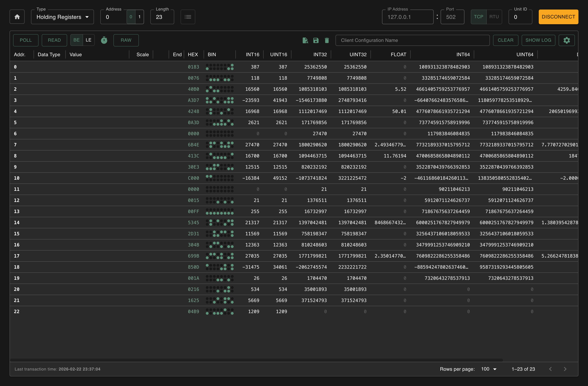The width and height of the screenshot is (588, 386).
Task: Click the UINT32 column header
Action: pyautogui.click(x=358, y=54)
